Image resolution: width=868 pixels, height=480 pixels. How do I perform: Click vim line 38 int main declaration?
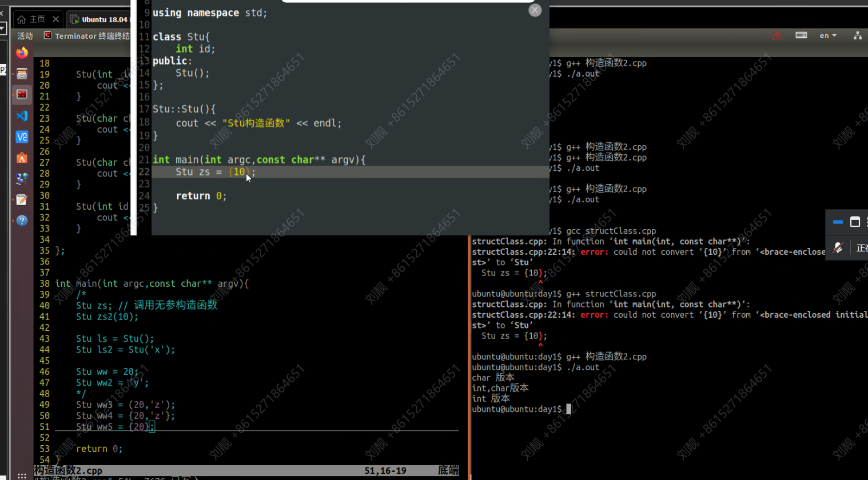tap(152, 283)
